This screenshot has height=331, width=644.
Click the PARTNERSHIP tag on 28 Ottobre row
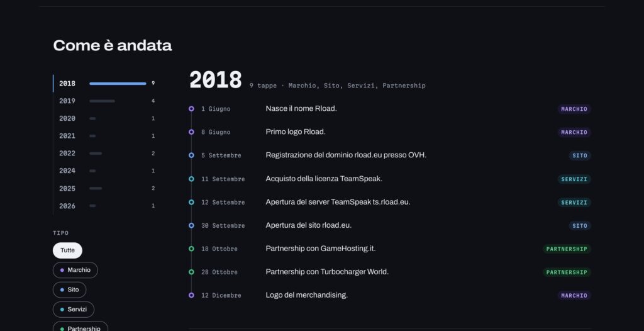[567, 272]
